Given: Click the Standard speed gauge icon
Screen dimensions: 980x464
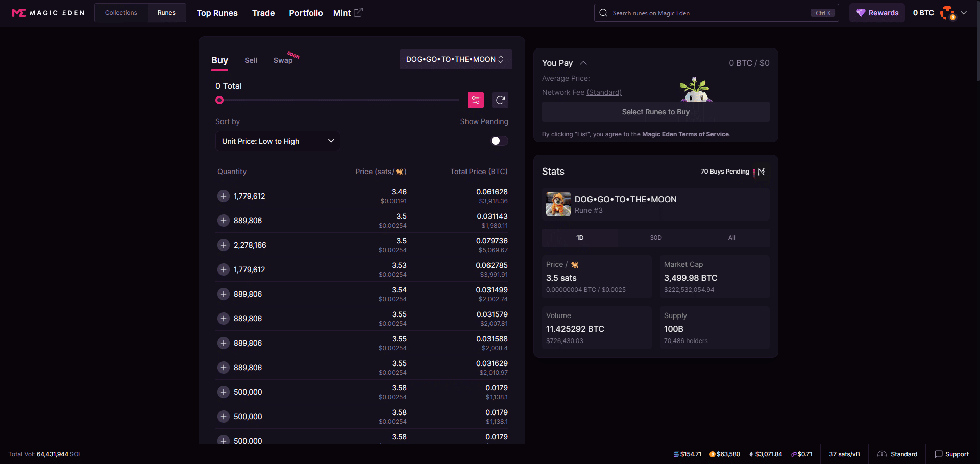Looking at the screenshot, I should tap(882, 454).
